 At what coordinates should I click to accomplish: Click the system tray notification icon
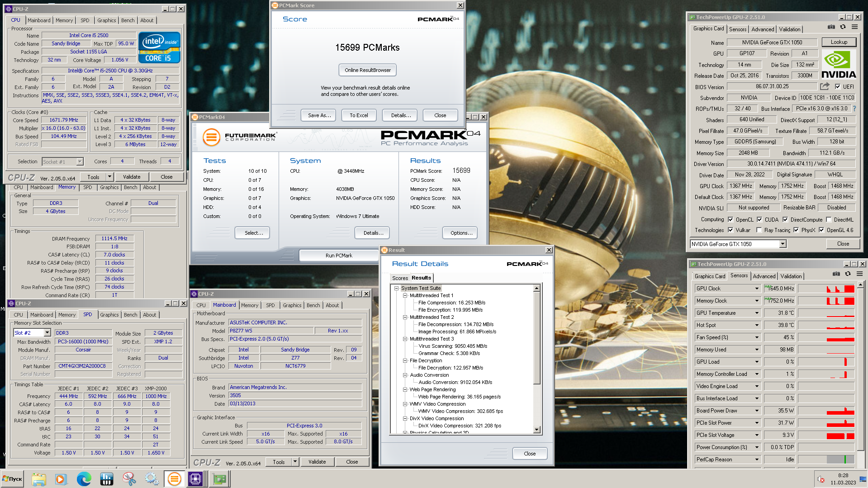pyautogui.click(x=821, y=479)
